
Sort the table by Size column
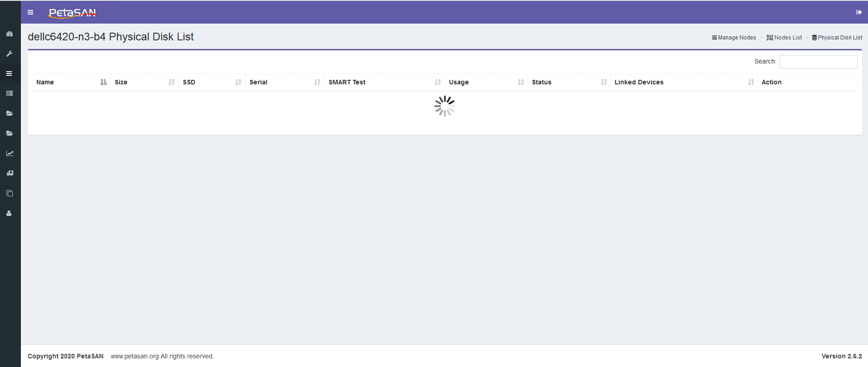tap(144, 82)
